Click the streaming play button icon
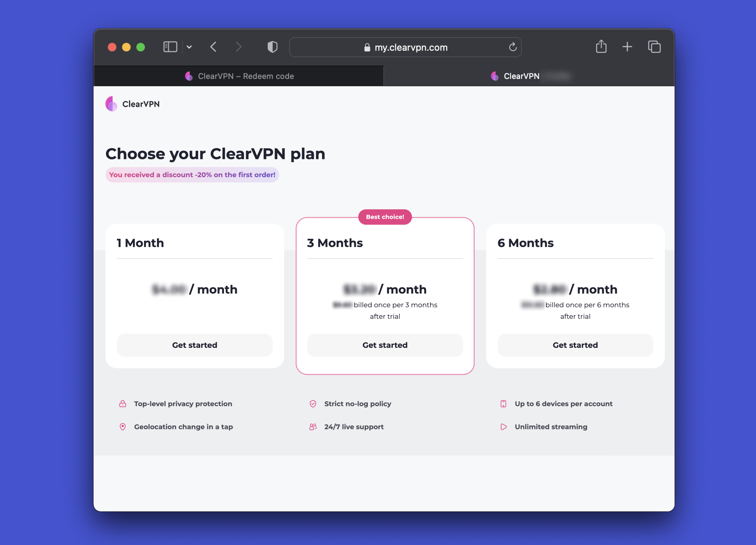This screenshot has height=545, width=756. tap(502, 426)
